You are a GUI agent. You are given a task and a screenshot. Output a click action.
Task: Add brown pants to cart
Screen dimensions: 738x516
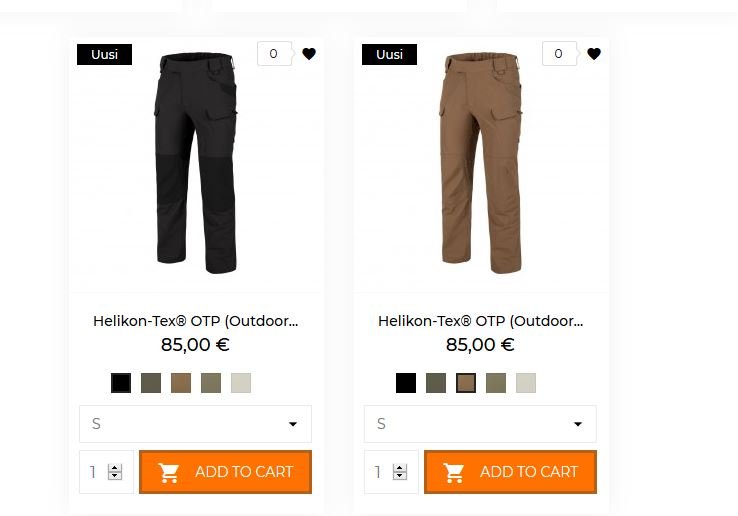coord(510,472)
